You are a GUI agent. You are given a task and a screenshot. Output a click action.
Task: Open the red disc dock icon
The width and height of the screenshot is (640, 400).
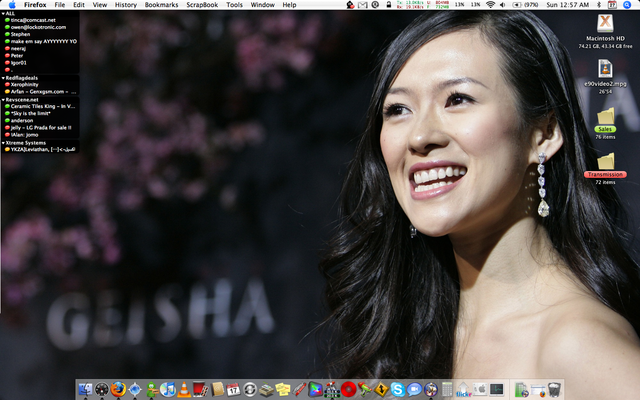(x=348, y=389)
